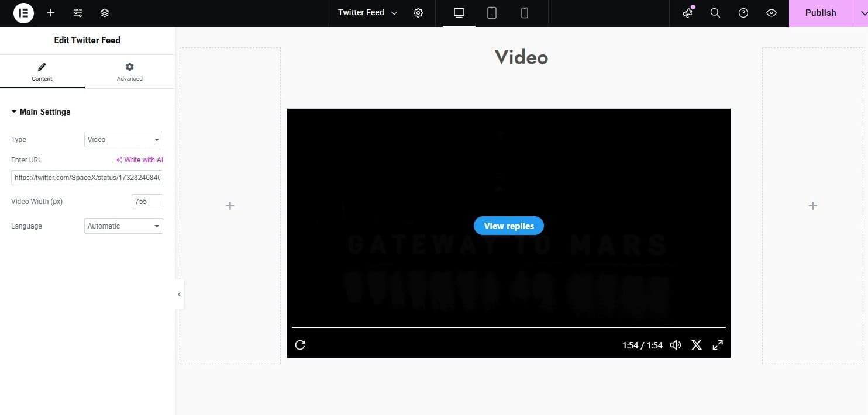Switch to the Content tab
Viewport: 868px width, 415px height.
[42, 72]
